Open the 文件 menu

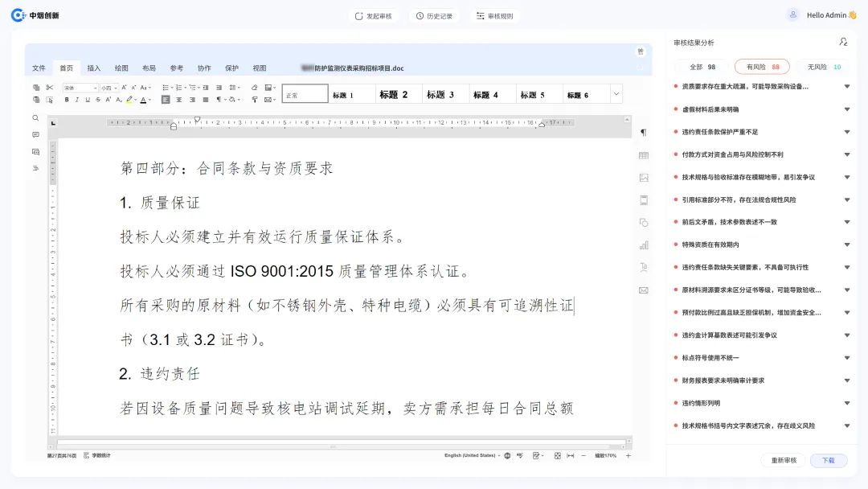(x=38, y=68)
